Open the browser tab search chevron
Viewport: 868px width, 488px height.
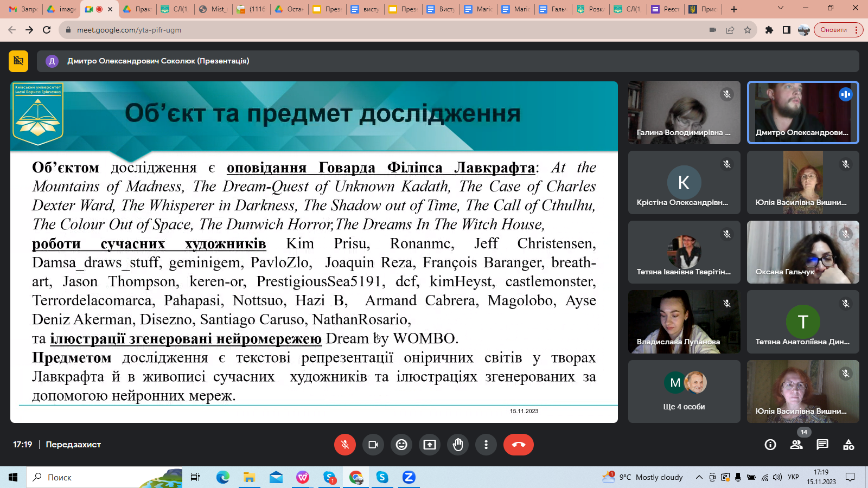pos(781,9)
